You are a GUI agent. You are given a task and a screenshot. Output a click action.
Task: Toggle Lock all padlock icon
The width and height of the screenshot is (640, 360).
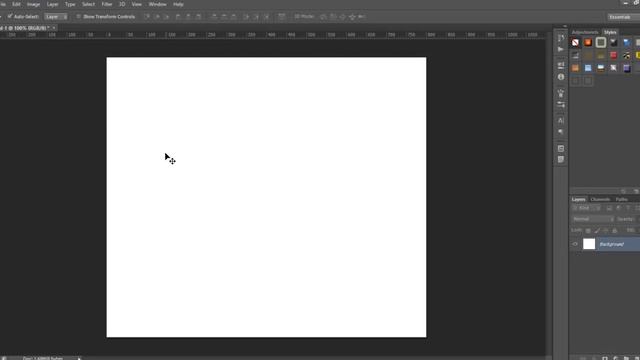pos(615,231)
